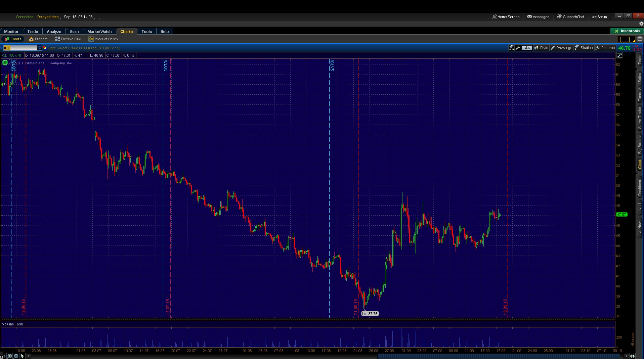Viewport: 644px width, 359px height.
Task: Open the Prophet sub-tab
Action: [38, 39]
